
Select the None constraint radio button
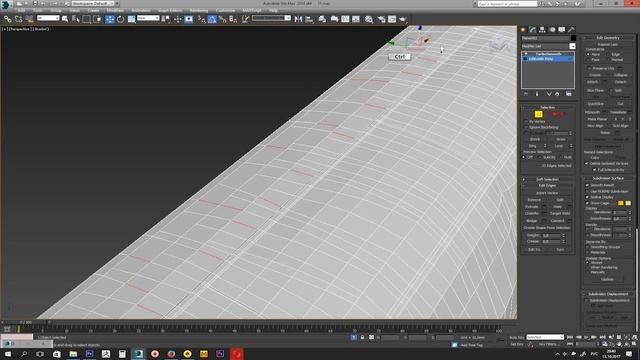tap(589, 54)
